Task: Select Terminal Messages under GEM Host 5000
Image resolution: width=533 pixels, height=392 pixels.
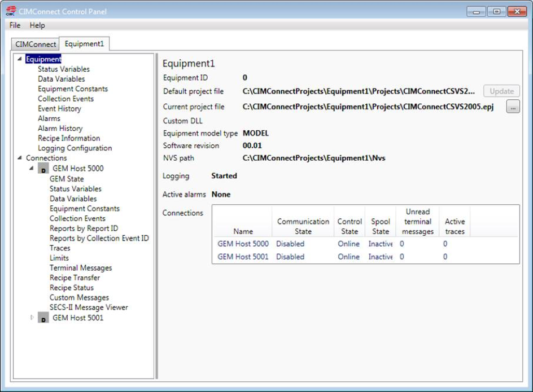Action: [x=81, y=268]
